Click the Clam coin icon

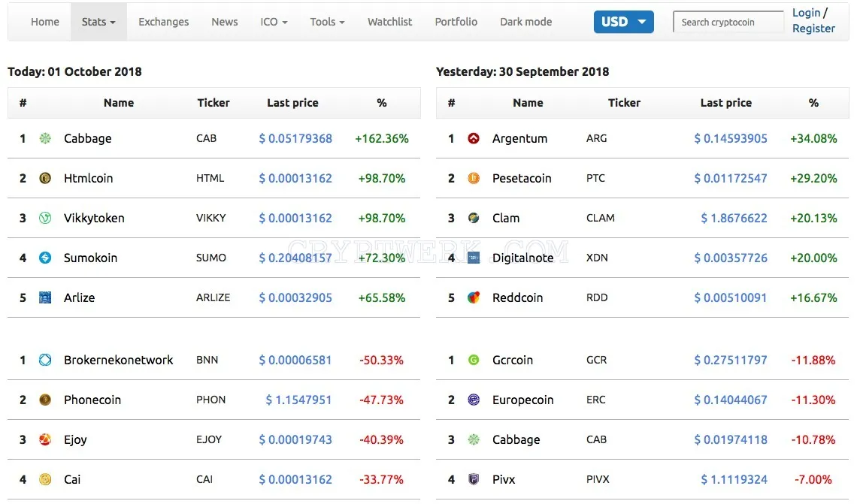point(474,219)
